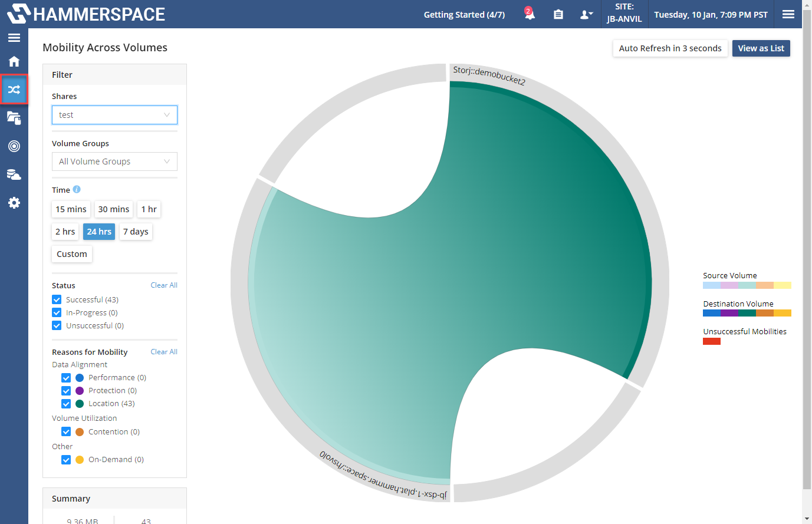
Task: Open the storage cloud icon
Action: 14,174
